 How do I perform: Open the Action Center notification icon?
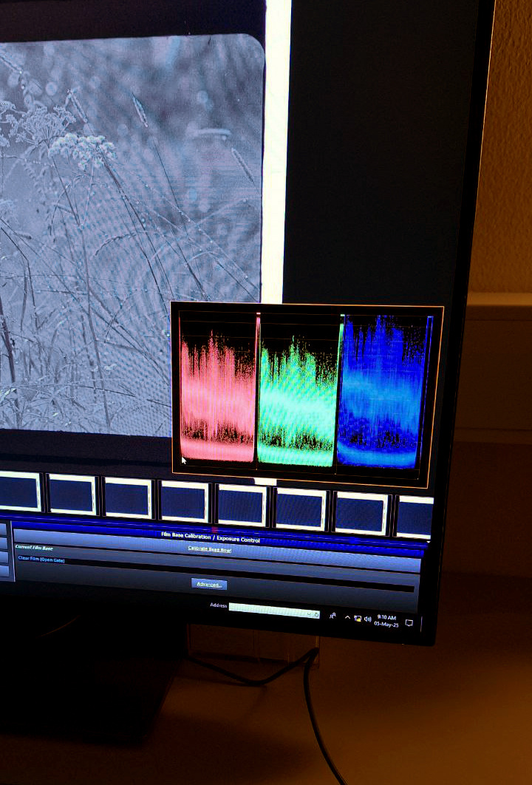(409, 623)
